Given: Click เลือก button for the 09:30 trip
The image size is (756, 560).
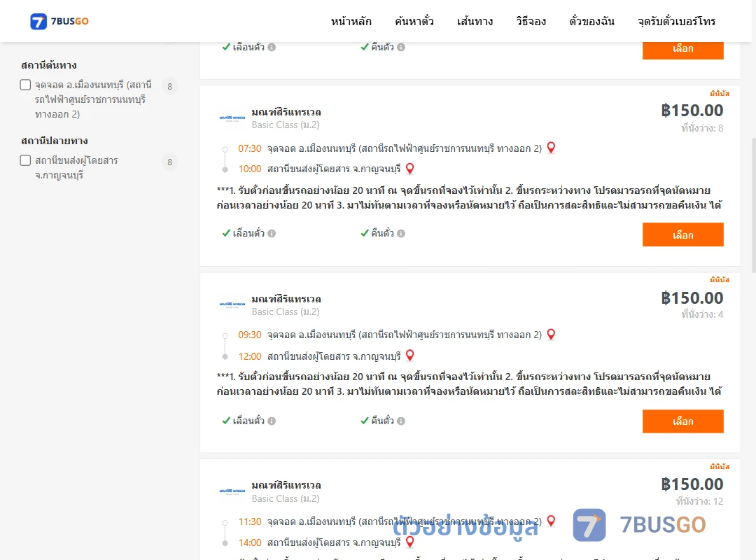Looking at the screenshot, I should 682,421.
